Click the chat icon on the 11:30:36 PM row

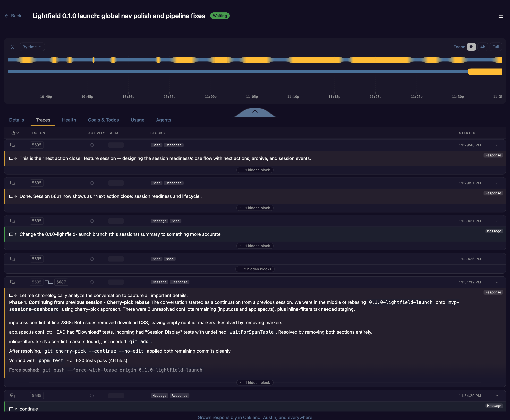pos(13,259)
